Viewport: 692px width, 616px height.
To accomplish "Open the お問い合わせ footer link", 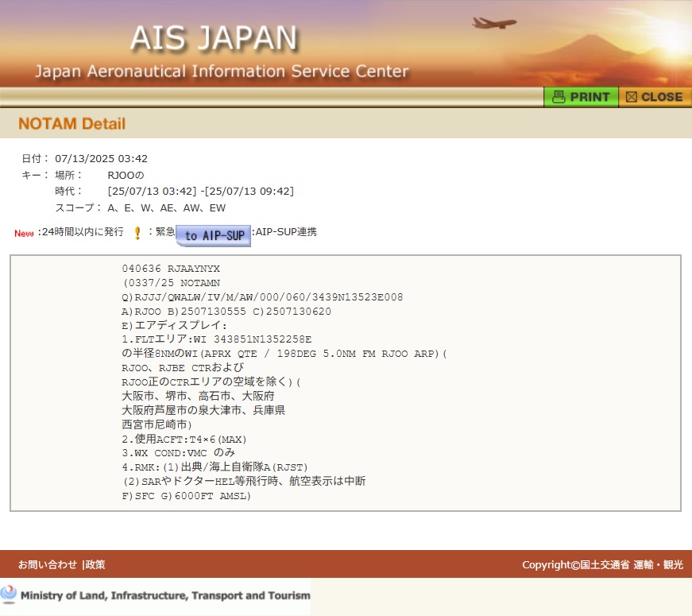I will click(x=47, y=564).
